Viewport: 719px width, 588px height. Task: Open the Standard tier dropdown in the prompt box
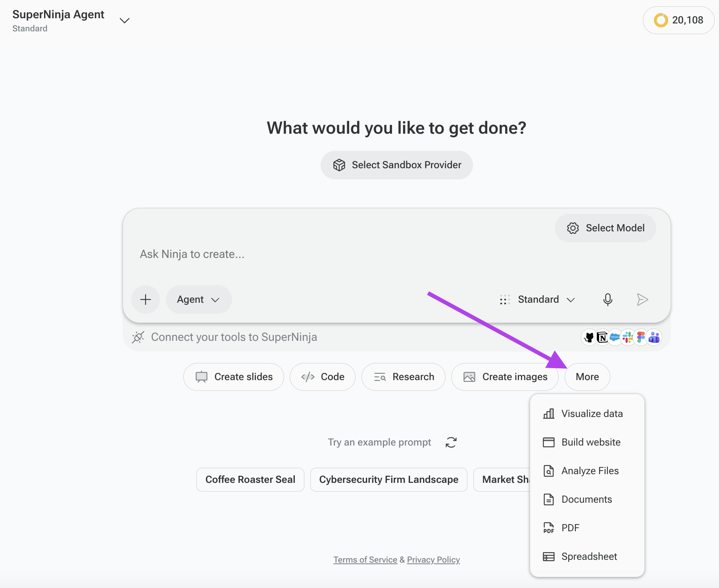538,300
